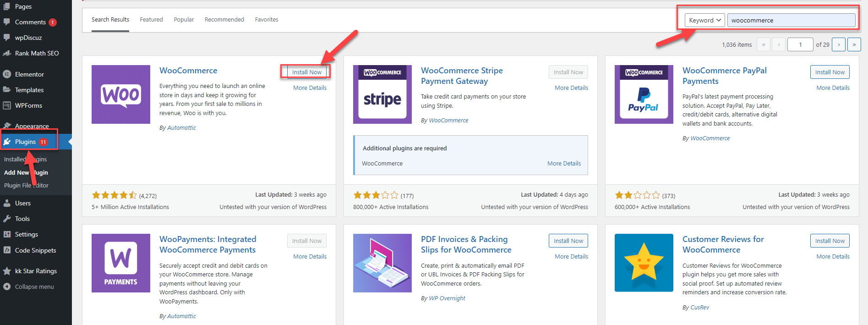The height and width of the screenshot is (325, 868).
Task: Open More Details for PDF Invoices plugin
Action: 571,256
